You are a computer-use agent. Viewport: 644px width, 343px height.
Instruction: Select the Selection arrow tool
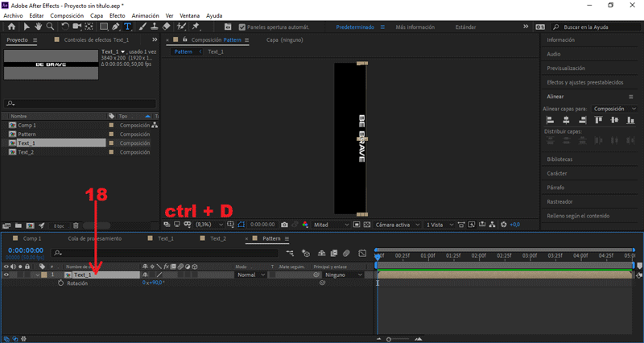[27, 27]
